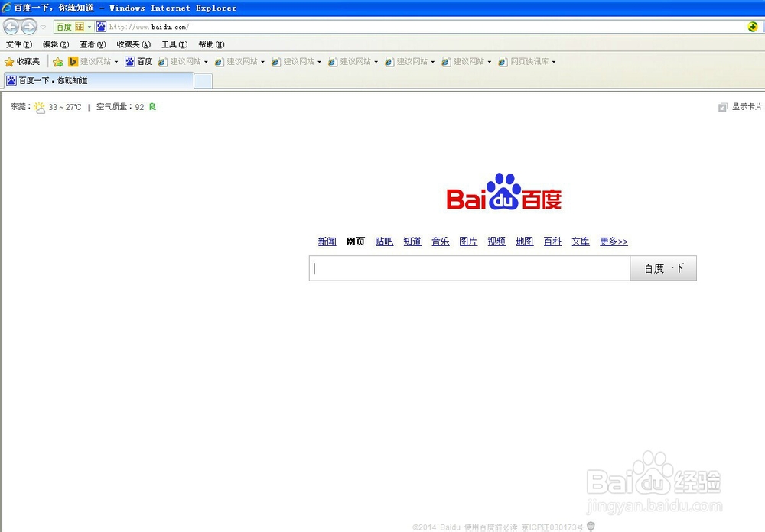Open the 使用百度前必读 footer link

[490, 527]
